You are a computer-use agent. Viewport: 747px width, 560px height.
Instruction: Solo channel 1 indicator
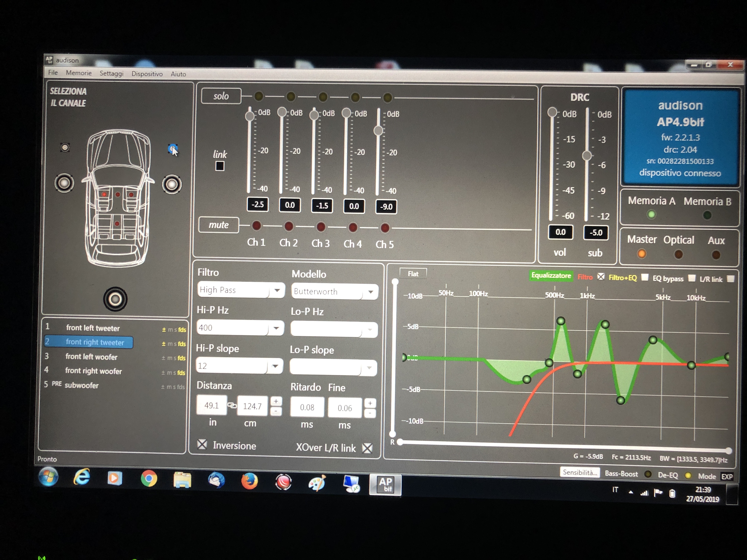[x=259, y=96]
